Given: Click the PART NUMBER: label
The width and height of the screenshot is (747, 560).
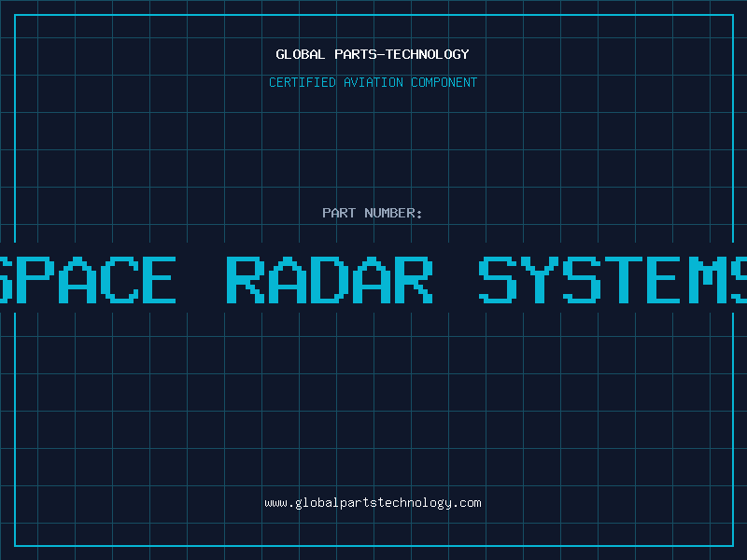Looking at the screenshot, I should point(373,213).
